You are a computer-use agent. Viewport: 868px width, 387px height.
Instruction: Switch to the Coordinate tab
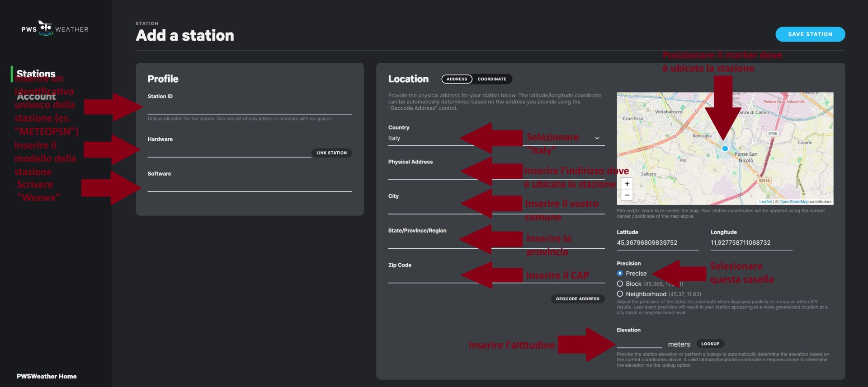click(492, 79)
